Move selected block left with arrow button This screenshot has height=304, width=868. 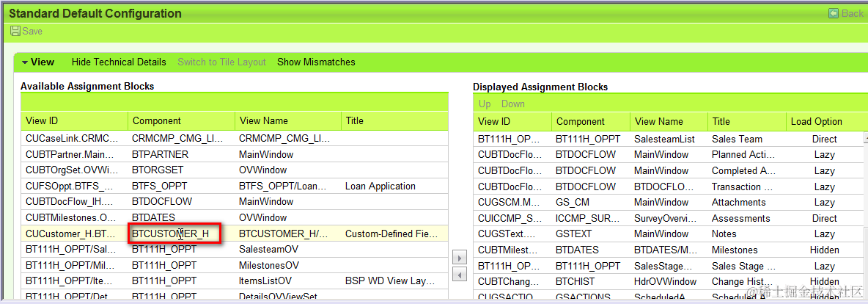(x=460, y=274)
